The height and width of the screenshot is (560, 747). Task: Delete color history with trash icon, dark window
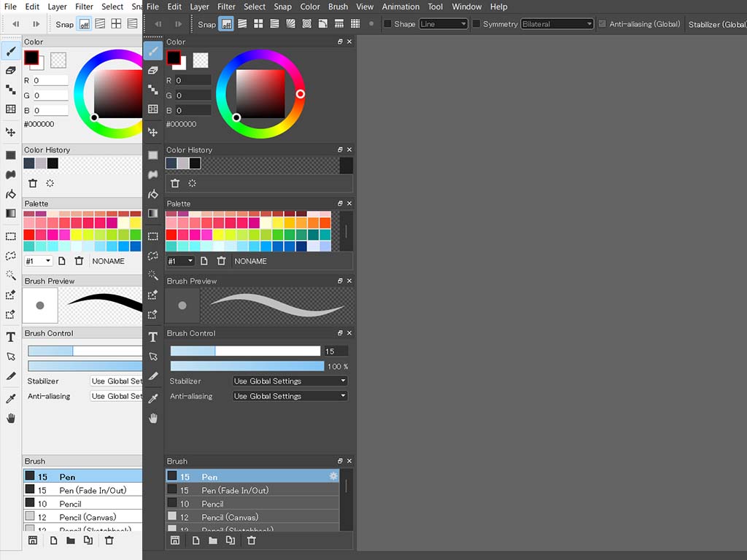point(175,183)
